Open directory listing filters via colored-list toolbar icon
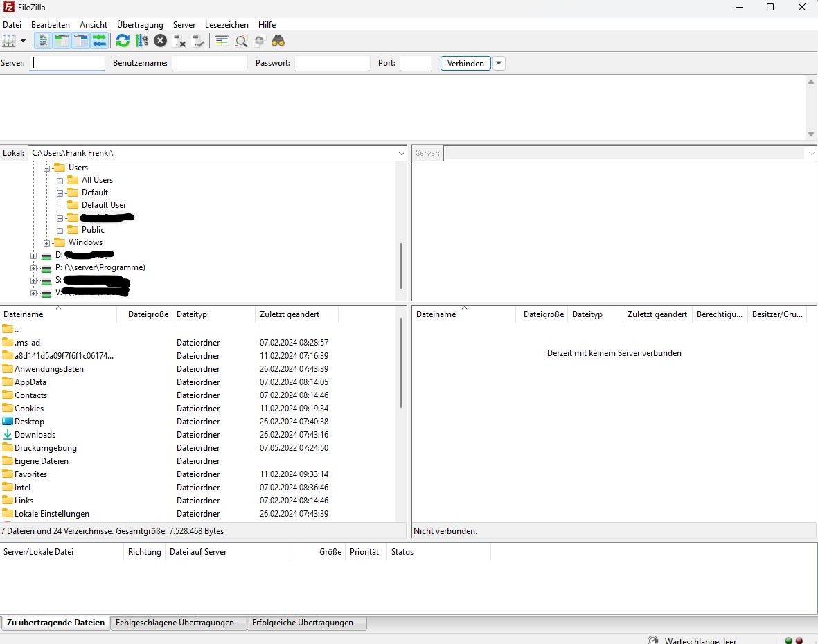The height and width of the screenshot is (644, 818). tap(222, 41)
